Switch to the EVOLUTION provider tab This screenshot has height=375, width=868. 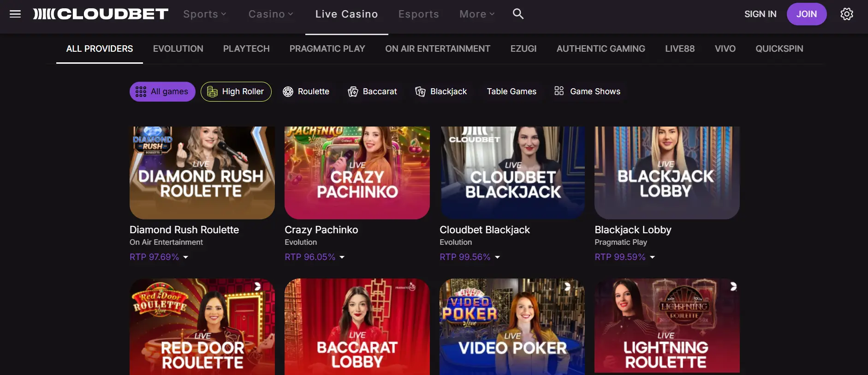[178, 48]
